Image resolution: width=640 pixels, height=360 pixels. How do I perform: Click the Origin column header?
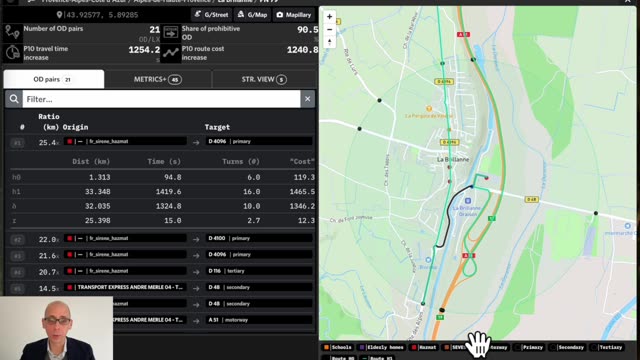[x=76, y=127]
